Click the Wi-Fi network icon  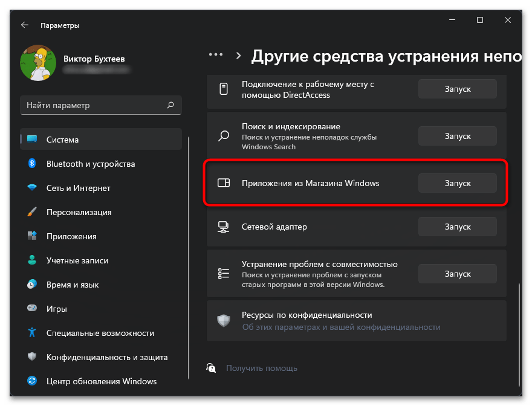[32, 187]
